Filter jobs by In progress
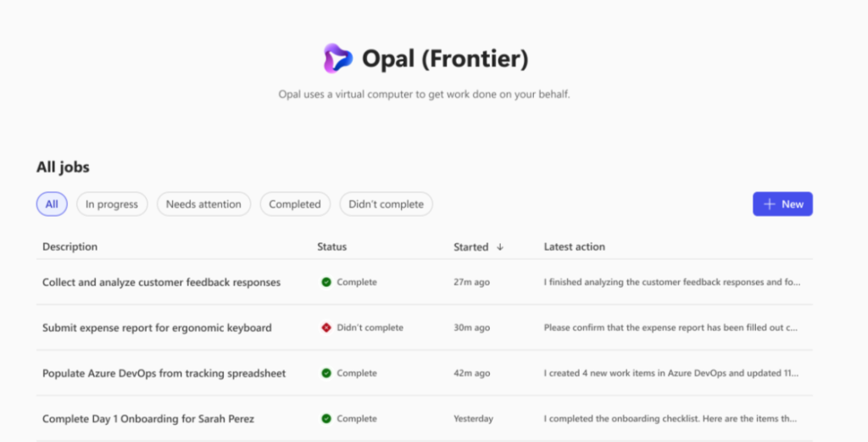Screen dimensions: 868x442 pos(112,204)
